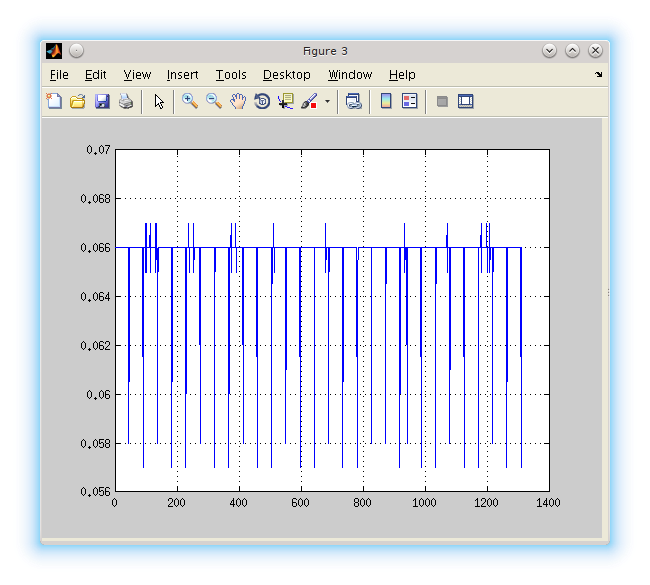Enable the Rotate 3D tool
This screenshot has width=650, height=585.
(x=262, y=101)
